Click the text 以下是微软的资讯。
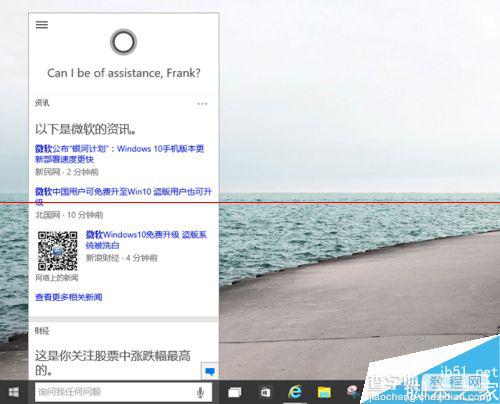The width and height of the screenshot is (500, 404). [85, 129]
